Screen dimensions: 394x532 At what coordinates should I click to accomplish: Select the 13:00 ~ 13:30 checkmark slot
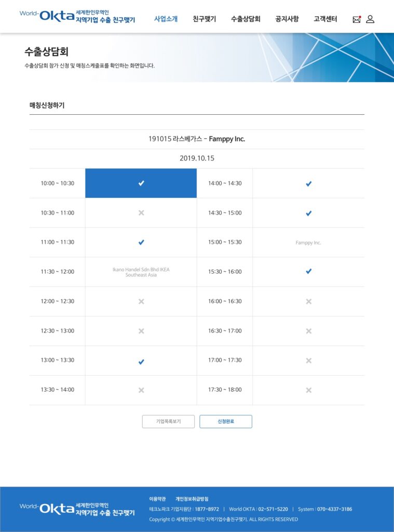[x=141, y=362]
